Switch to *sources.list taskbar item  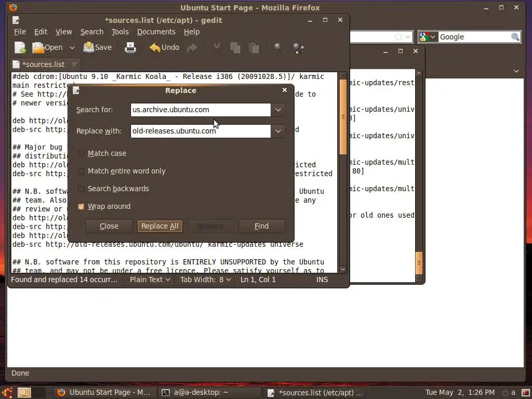315,393
